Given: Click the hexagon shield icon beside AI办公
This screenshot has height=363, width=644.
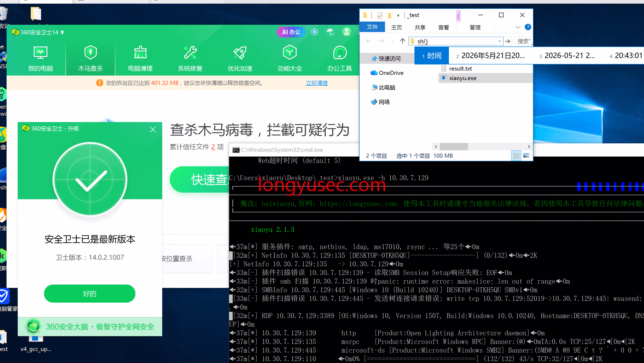Looking at the screenshot, I should [x=315, y=32].
